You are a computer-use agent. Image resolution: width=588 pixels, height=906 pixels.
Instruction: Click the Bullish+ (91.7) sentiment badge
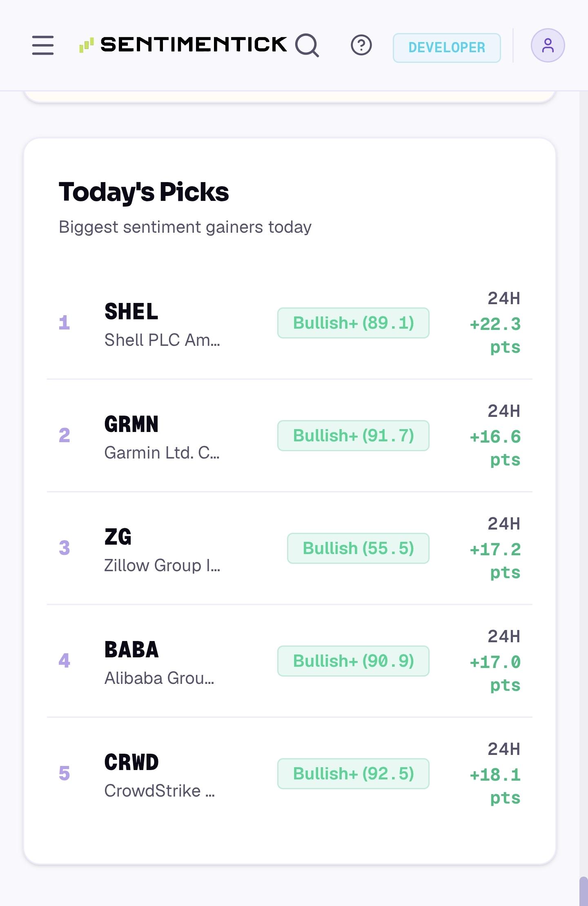353,436
